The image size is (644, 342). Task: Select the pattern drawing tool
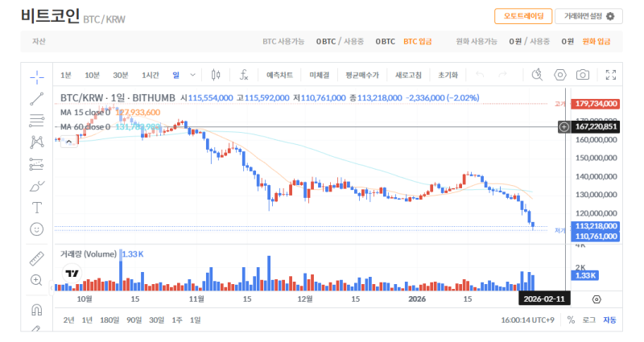[36, 142]
